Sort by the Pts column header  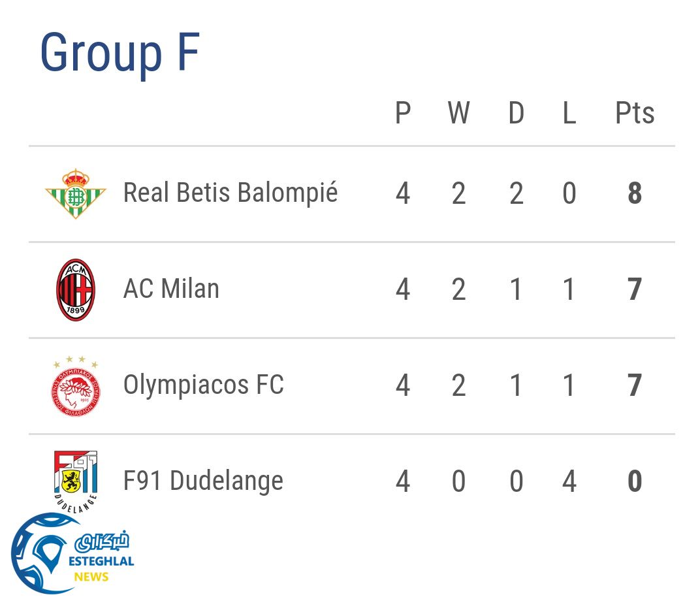coord(635,114)
